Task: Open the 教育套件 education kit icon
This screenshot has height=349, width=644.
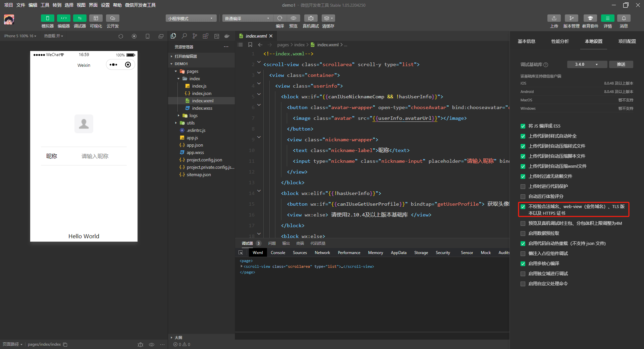Action: 590,18
